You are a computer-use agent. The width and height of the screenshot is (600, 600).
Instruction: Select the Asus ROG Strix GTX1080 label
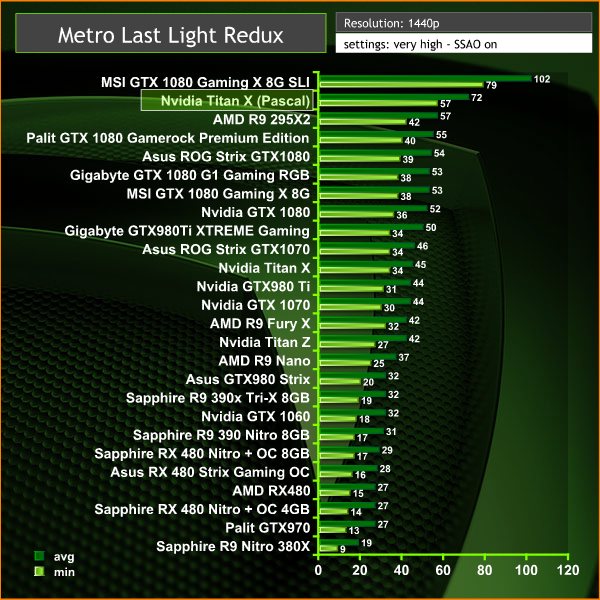pyautogui.click(x=226, y=157)
